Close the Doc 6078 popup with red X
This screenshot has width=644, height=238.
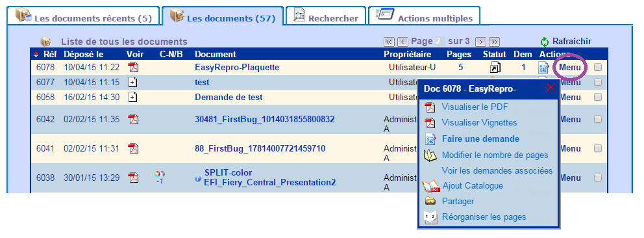pos(551,87)
